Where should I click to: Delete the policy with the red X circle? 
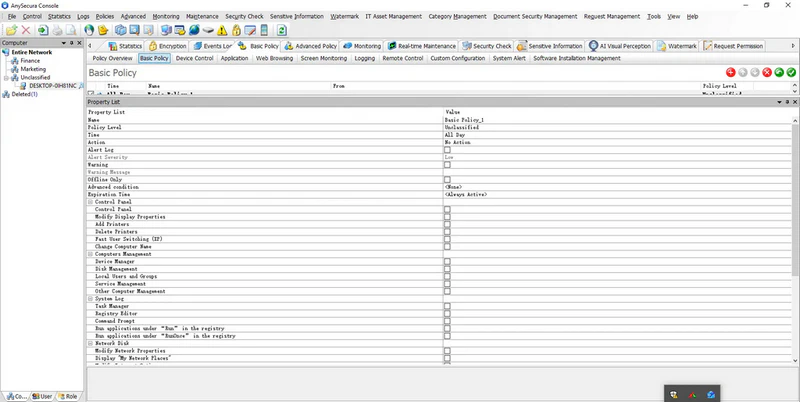pyautogui.click(x=767, y=72)
